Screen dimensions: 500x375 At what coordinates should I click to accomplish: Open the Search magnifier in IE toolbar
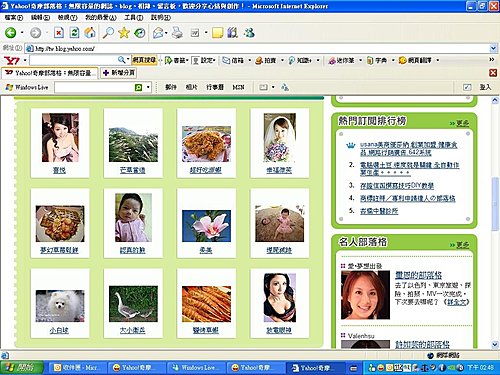coord(108,33)
